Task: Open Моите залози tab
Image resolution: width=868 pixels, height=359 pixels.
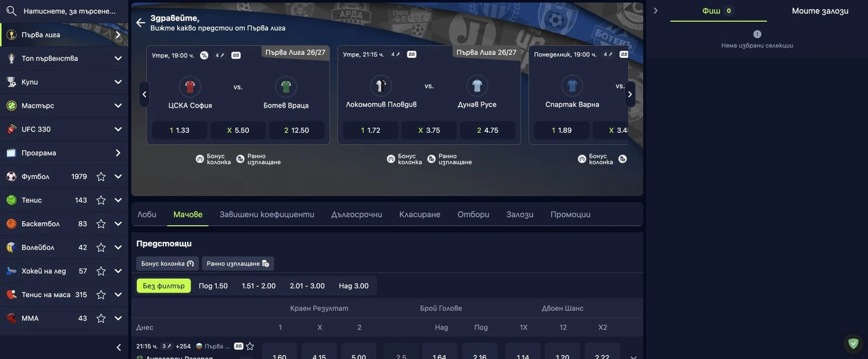Action: tap(820, 11)
